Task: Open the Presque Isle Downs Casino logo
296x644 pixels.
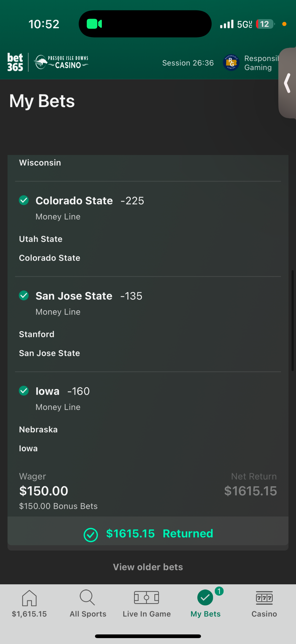Action: [61, 62]
